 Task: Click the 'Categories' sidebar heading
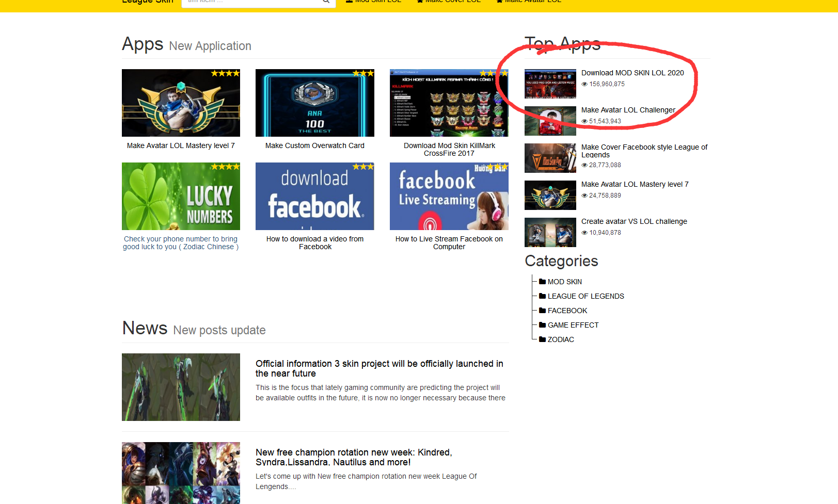pyautogui.click(x=561, y=261)
